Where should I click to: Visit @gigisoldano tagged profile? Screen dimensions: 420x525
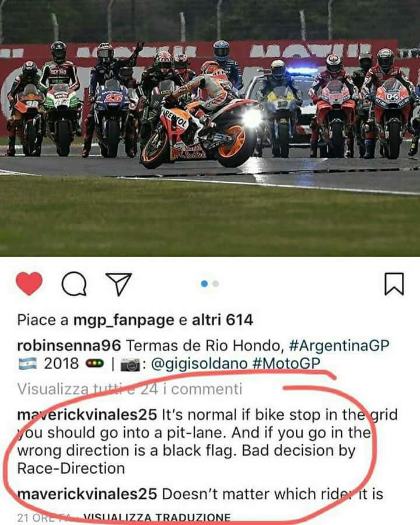click(199, 364)
